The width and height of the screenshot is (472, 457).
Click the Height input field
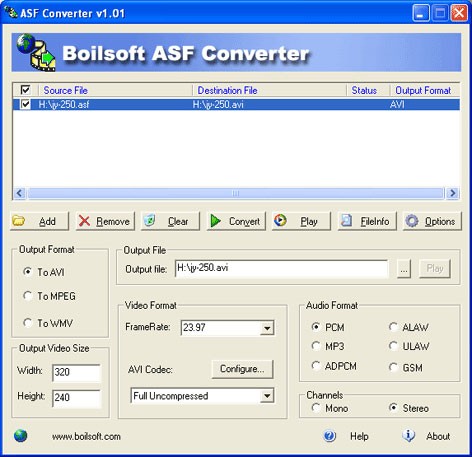click(x=76, y=398)
